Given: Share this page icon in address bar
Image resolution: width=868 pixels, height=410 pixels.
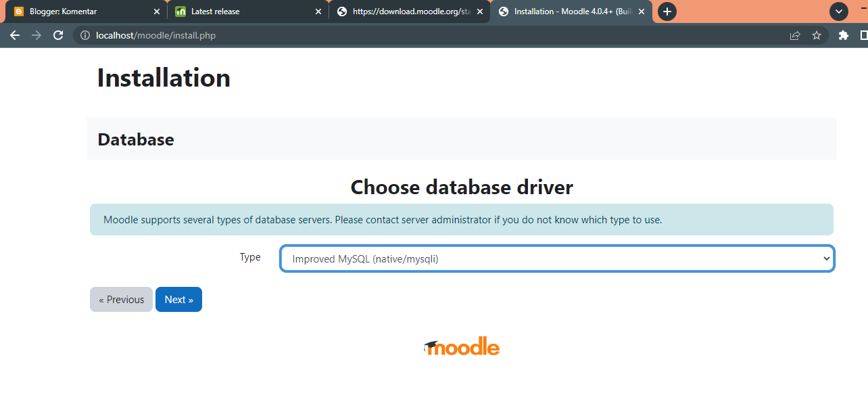Looking at the screenshot, I should point(795,35).
